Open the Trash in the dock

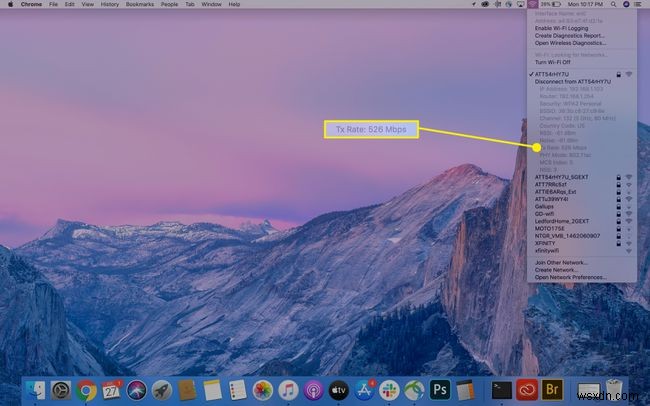(615, 390)
